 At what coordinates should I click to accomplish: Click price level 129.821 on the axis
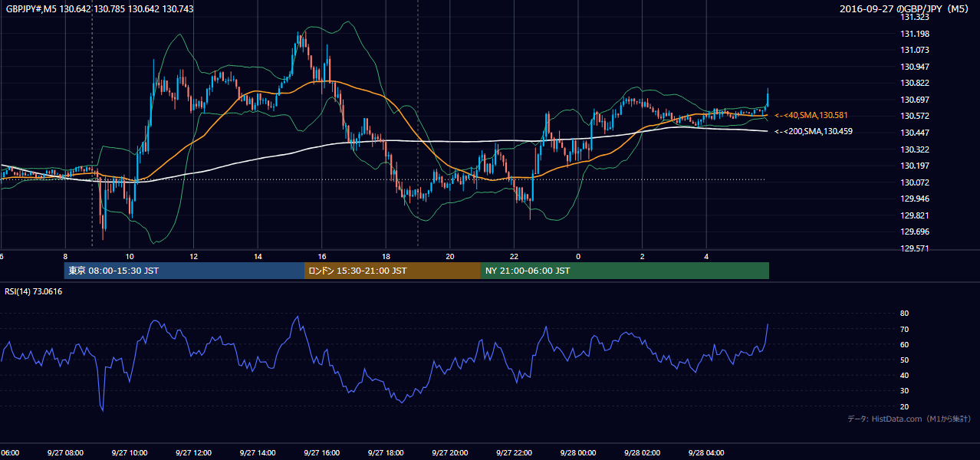tap(916, 215)
